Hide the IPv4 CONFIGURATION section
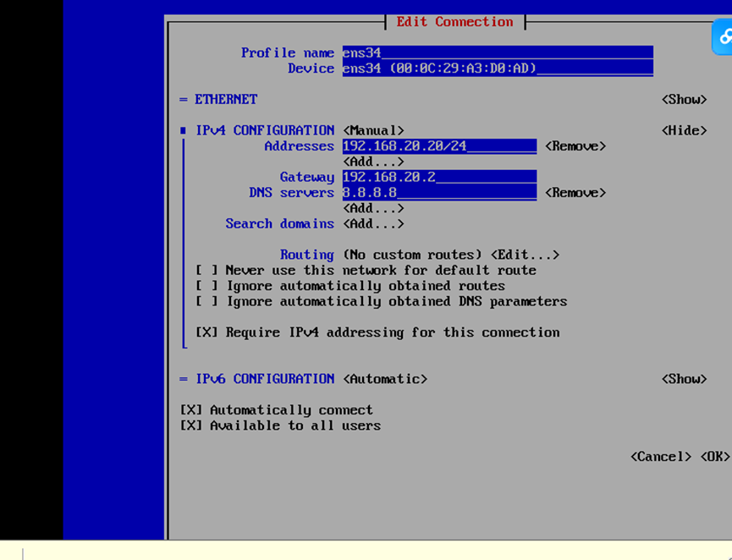Screen dimensions: 732x560 684,130
